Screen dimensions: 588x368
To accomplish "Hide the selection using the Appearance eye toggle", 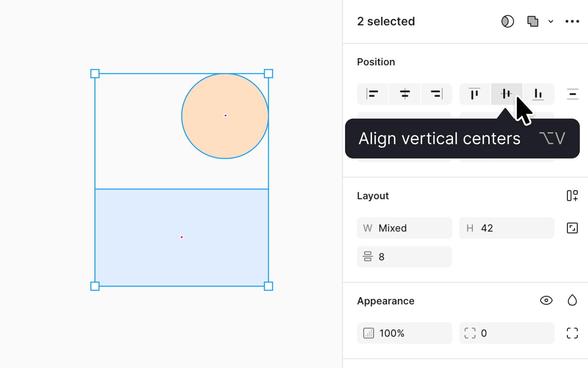I will click(546, 301).
